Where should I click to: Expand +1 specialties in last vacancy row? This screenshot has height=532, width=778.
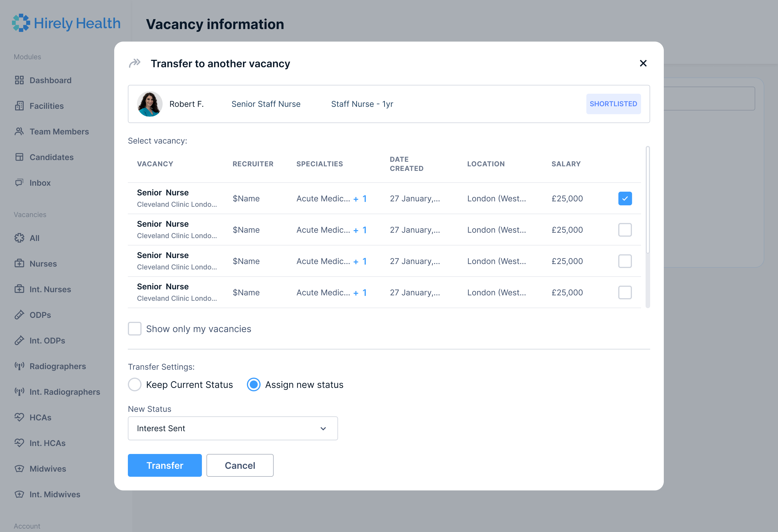[x=360, y=292]
